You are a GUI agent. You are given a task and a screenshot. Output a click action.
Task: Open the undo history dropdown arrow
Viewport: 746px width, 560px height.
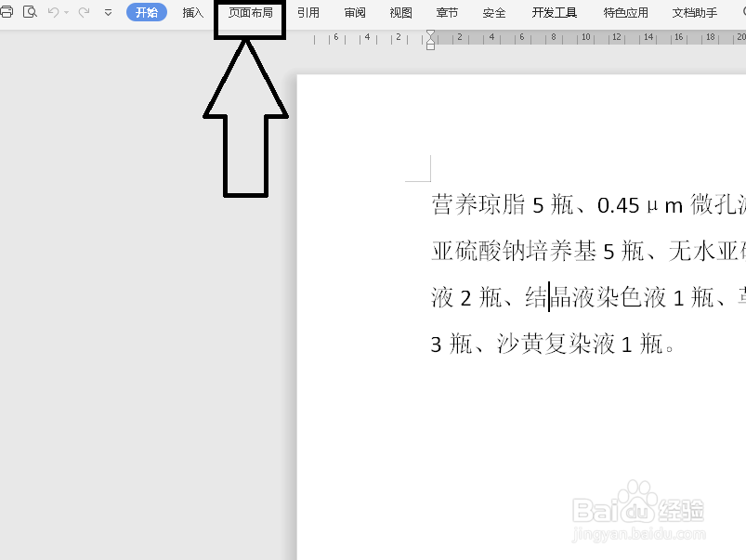point(66,12)
